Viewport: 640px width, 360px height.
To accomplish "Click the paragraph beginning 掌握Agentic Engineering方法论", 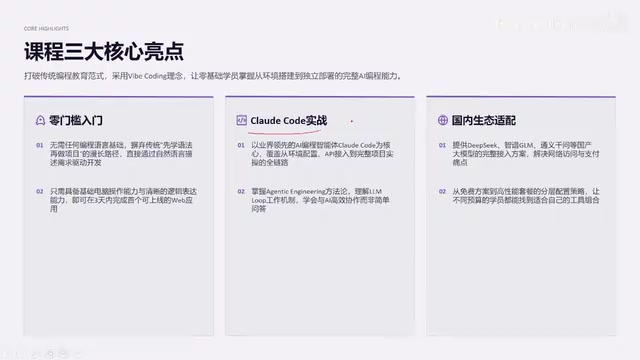I will 320,200.
